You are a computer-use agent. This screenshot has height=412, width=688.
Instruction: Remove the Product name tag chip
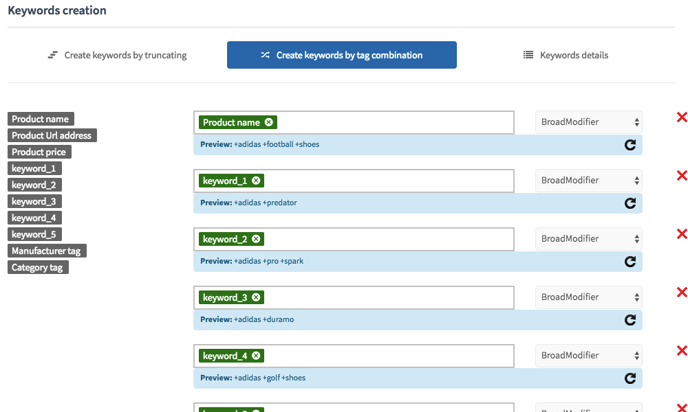tap(269, 122)
